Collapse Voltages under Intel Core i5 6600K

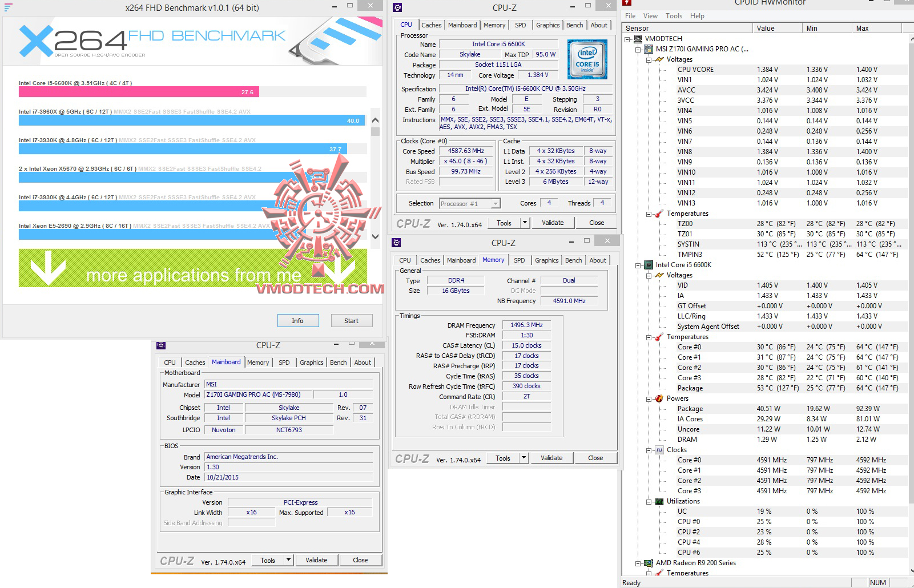tap(649, 276)
